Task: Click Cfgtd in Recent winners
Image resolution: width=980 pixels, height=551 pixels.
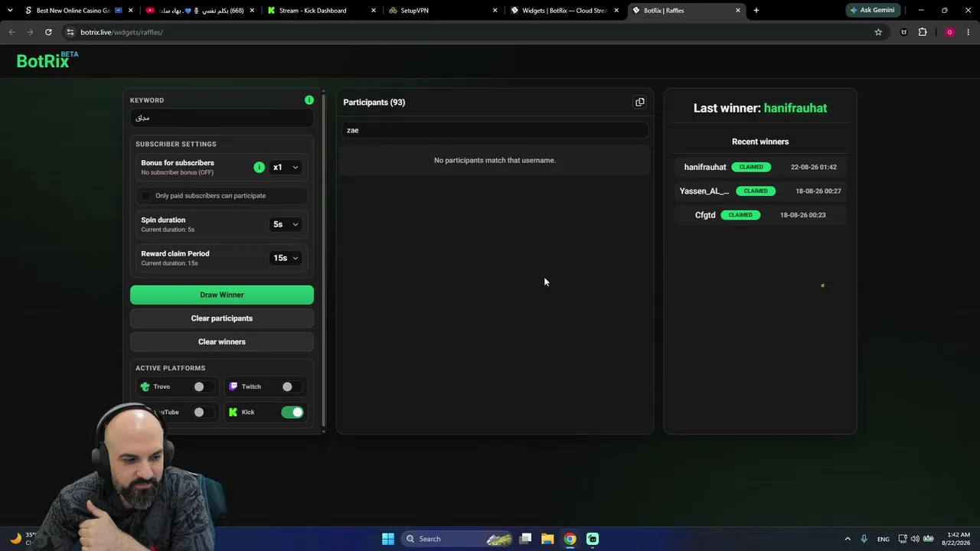Action: (705, 215)
